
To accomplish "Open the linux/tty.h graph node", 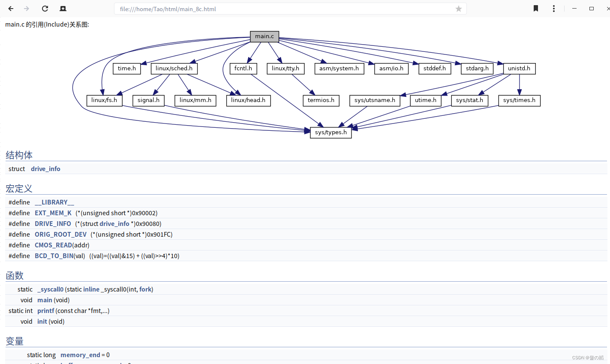I will 285,69.
